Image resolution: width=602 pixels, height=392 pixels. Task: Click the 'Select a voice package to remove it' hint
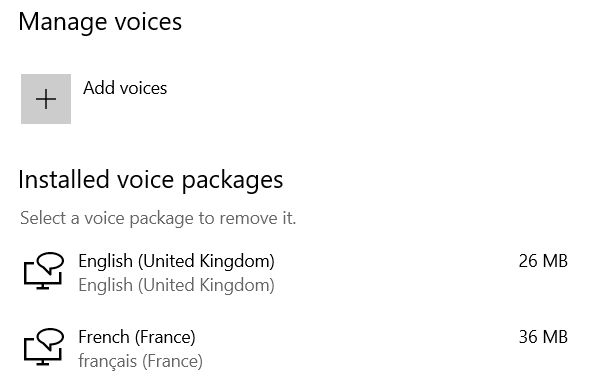point(158,218)
